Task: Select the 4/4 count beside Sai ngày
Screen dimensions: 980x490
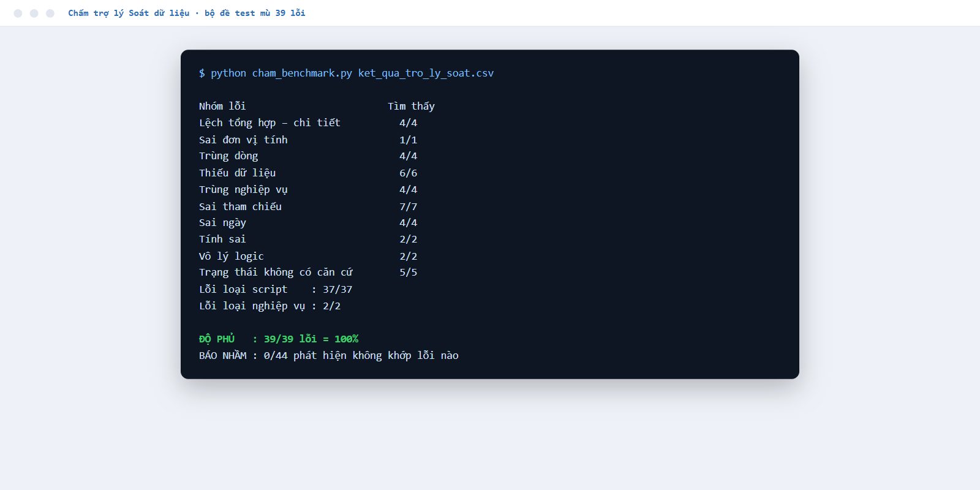Action: tap(408, 223)
